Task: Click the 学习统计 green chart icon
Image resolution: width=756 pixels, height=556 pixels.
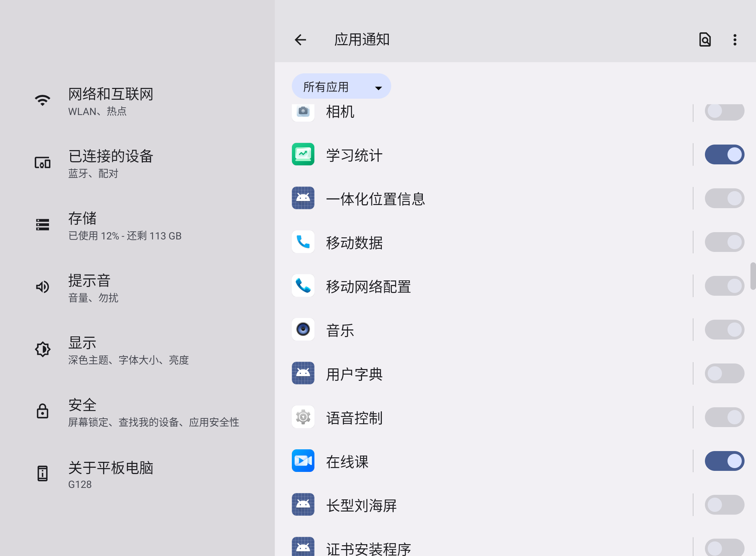Action: tap(303, 154)
